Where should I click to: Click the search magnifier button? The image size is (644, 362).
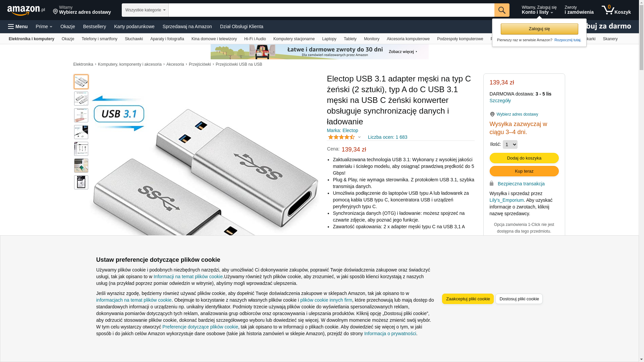[x=502, y=10]
